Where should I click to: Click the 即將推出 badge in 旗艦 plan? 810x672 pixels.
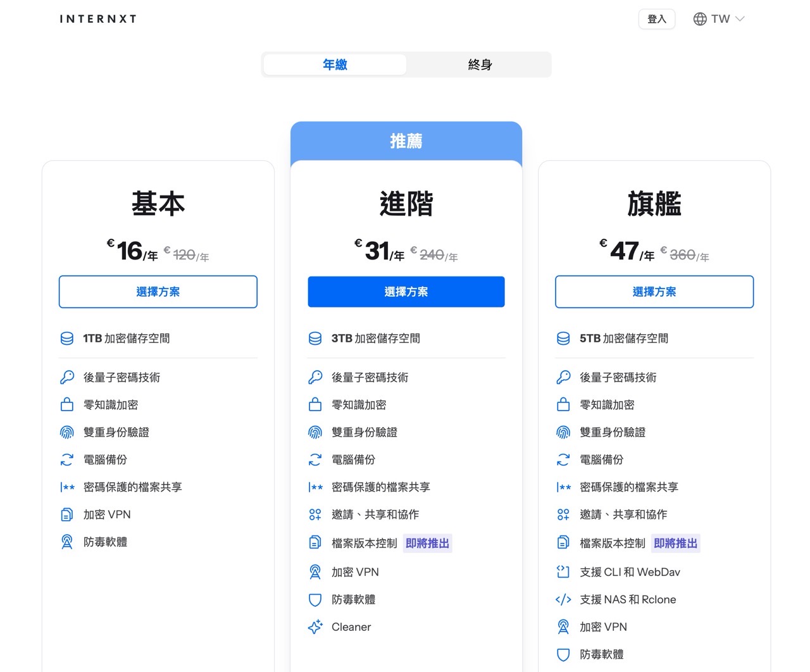675,543
